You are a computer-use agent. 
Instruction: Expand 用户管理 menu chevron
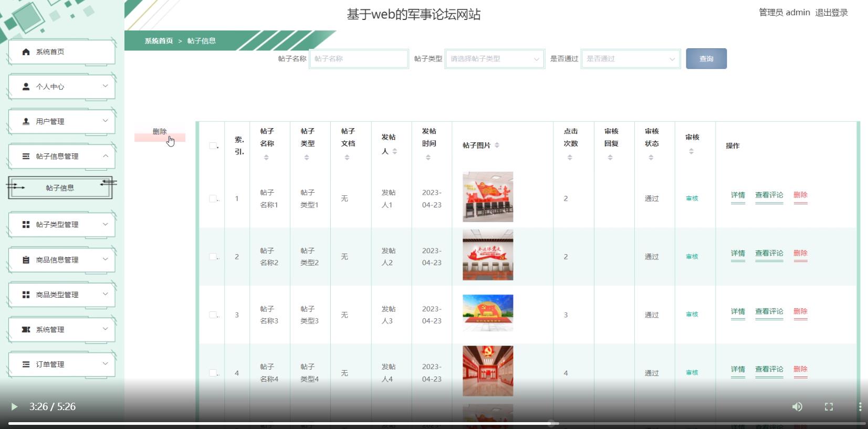(x=105, y=121)
